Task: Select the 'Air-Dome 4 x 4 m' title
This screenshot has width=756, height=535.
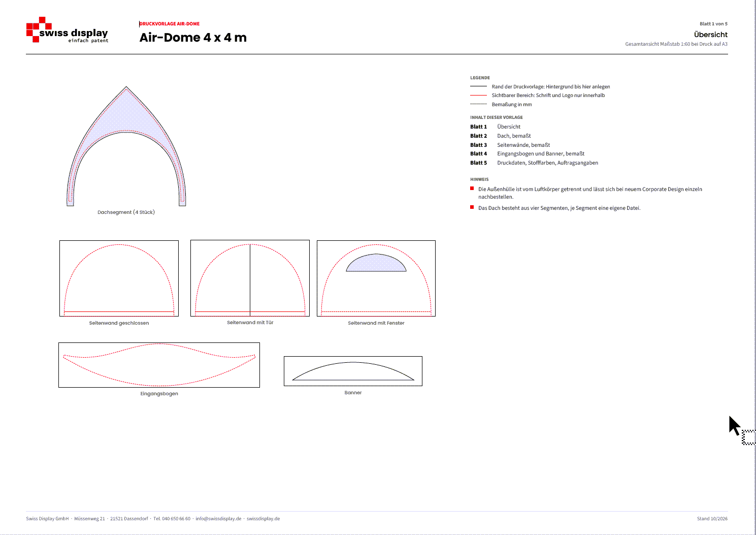Action: 193,38
